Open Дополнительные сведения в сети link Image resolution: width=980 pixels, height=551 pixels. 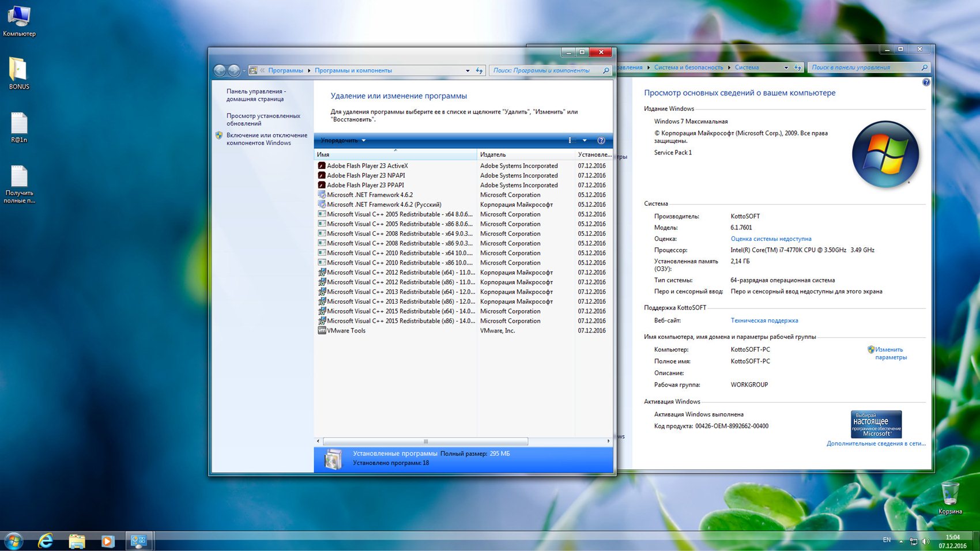coord(876,443)
